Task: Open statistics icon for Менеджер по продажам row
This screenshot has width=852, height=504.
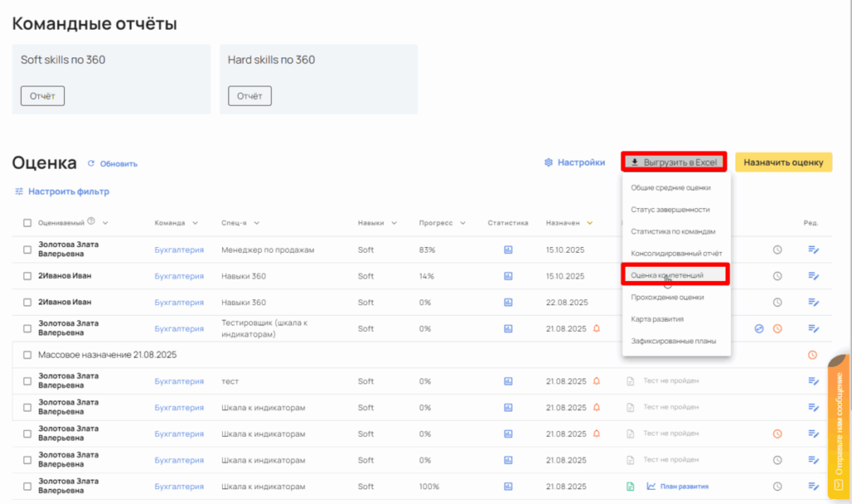Action: pos(508,250)
